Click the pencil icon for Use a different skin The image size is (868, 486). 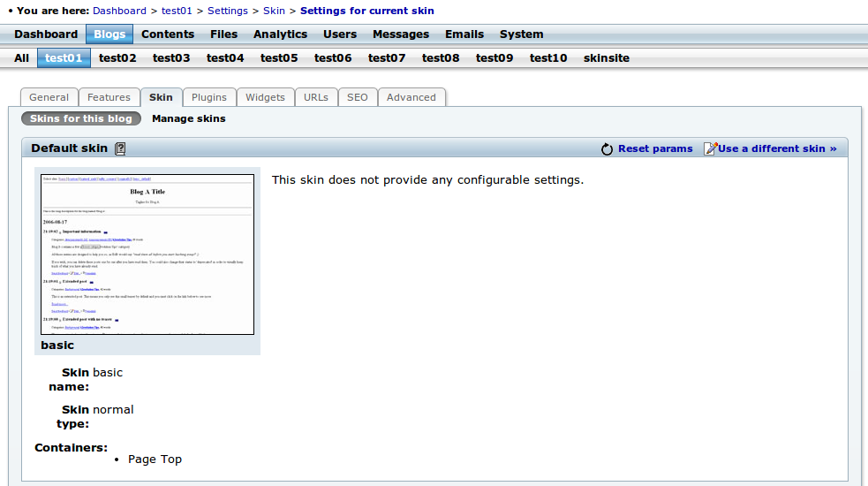(x=710, y=148)
